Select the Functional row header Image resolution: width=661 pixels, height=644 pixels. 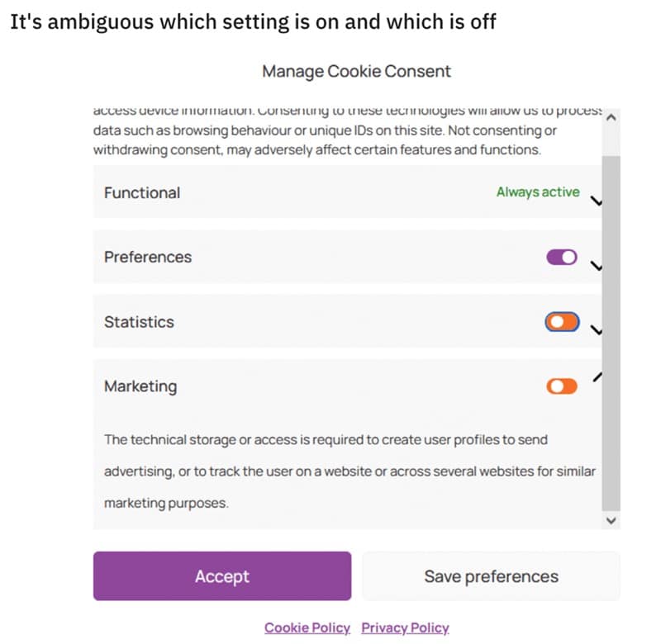click(x=141, y=192)
